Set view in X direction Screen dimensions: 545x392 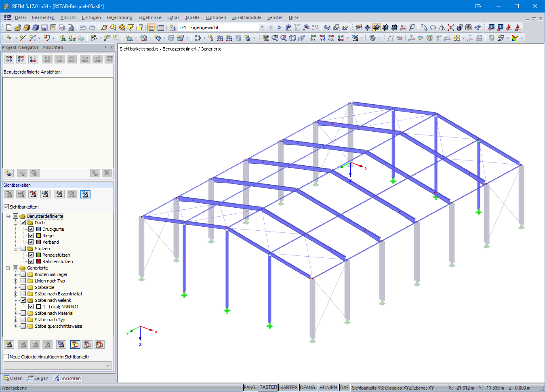(314, 38)
